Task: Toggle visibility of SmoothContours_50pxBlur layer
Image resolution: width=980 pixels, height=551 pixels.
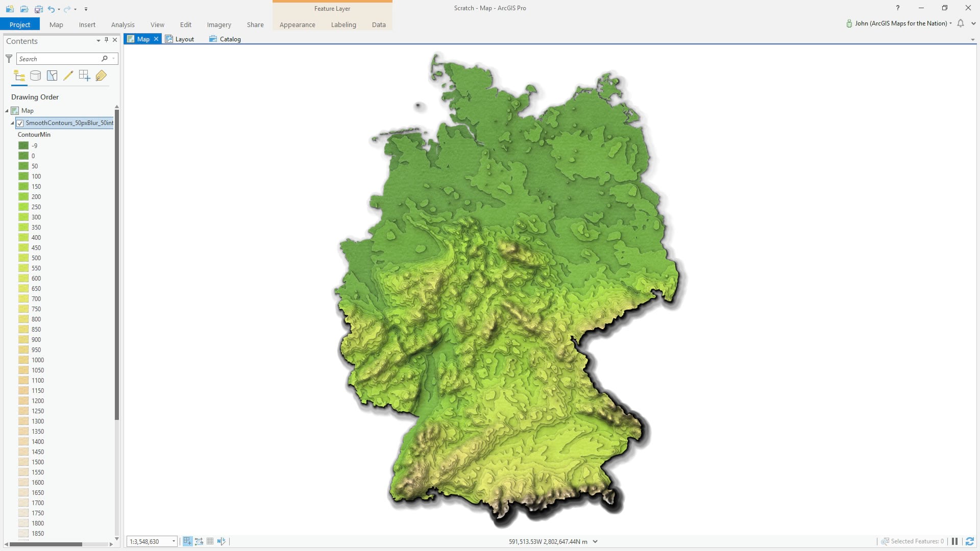Action: (x=20, y=123)
